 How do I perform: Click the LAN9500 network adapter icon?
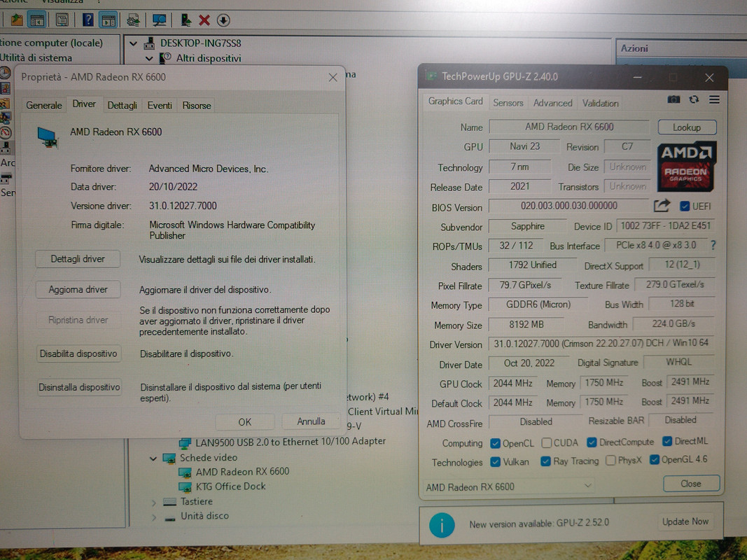185,442
